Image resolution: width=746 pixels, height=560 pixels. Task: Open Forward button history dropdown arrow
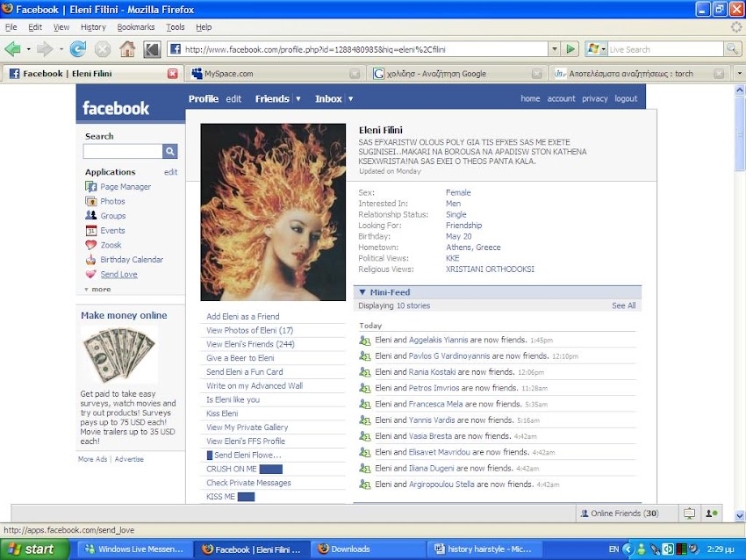click(61, 49)
